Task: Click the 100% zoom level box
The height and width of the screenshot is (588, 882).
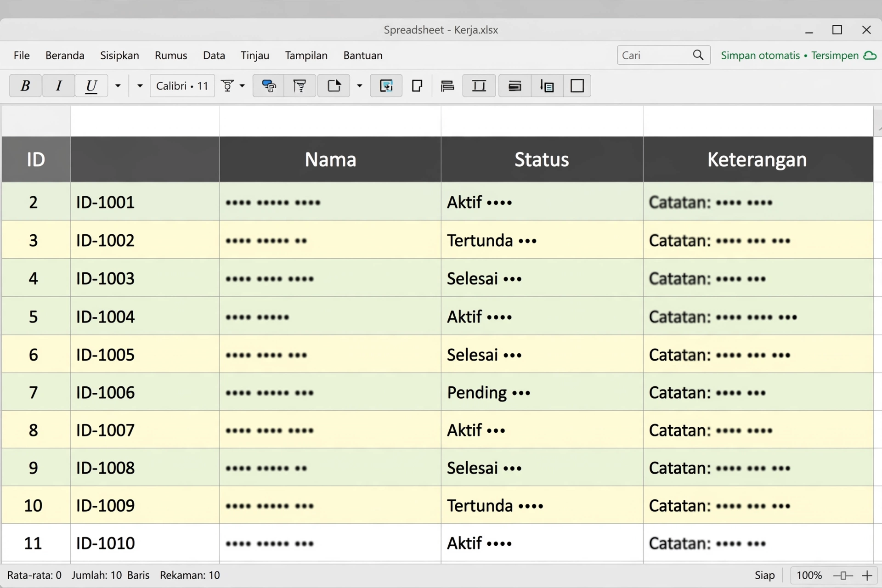Action: 809,576
